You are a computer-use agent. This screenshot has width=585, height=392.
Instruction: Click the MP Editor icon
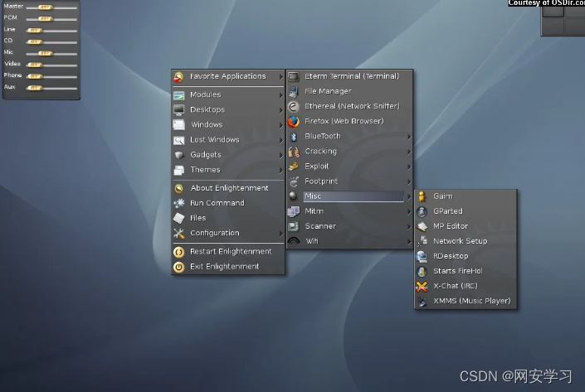[422, 226]
